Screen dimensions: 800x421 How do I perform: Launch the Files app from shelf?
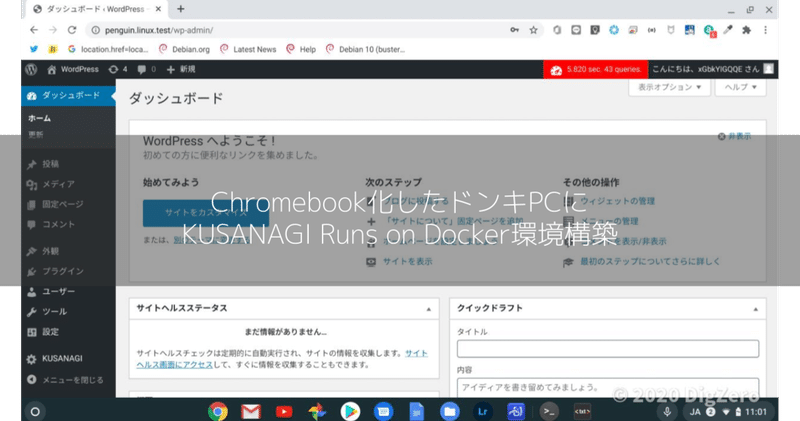click(449, 411)
